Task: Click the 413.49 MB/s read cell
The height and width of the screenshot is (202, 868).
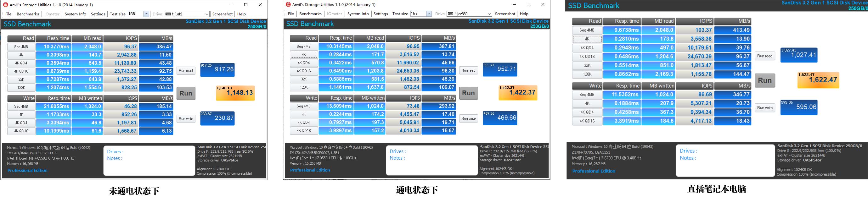Action: pos(733,30)
